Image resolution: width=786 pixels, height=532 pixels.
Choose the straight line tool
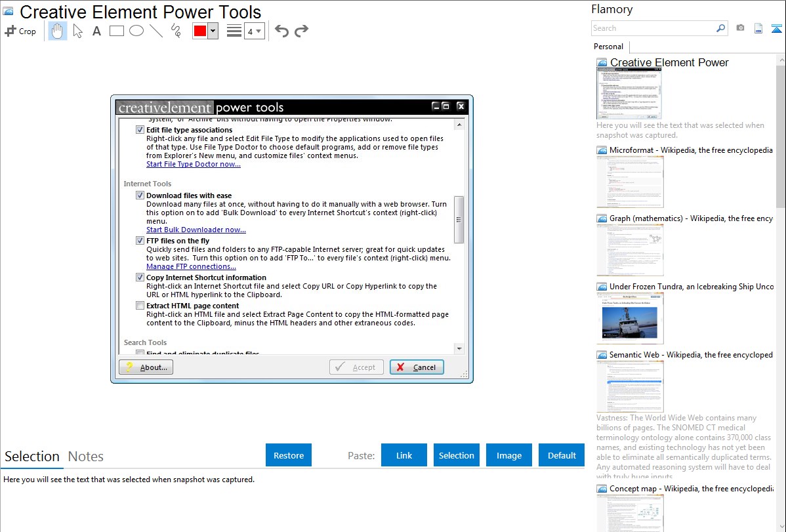(x=156, y=31)
